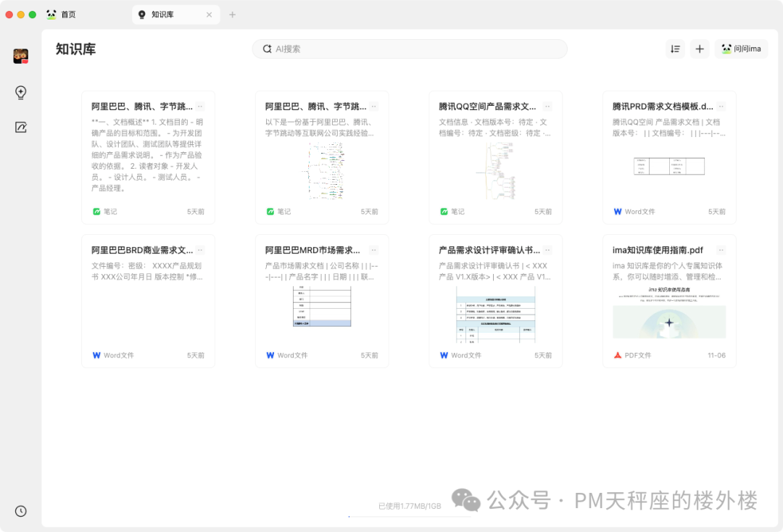Open more options on ima知识库使用指南.pdf card
This screenshot has height=532, width=783.
tap(721, 250)
